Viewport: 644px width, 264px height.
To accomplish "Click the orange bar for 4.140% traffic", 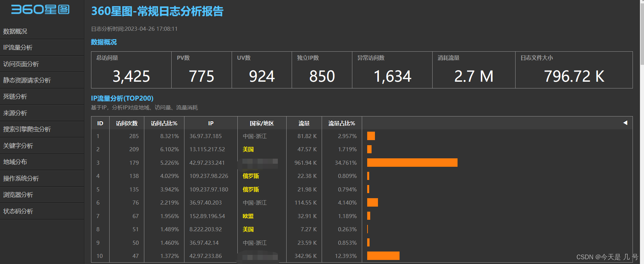I will (373, 203).
